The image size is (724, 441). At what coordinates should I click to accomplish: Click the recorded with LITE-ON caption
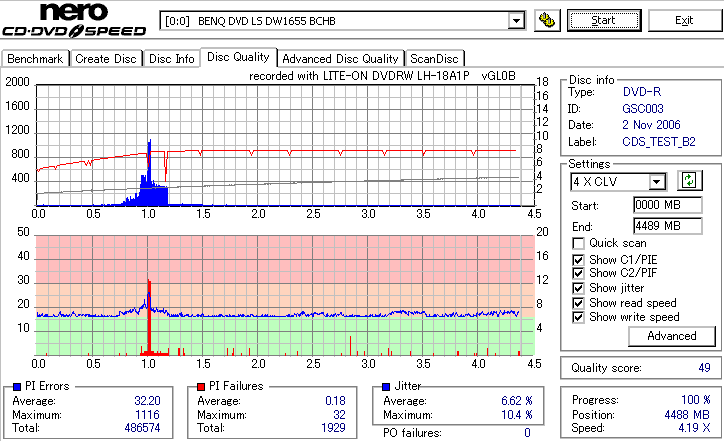tap(382, 76)
